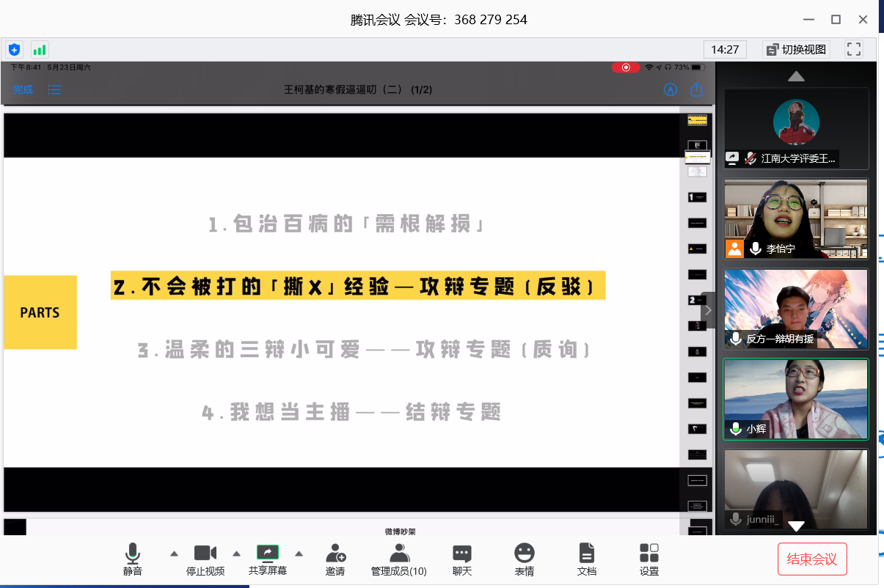Click the red end meeting button
Image resolution: width=884 pixels, height=588 pixels.
(x=812, y=559)
